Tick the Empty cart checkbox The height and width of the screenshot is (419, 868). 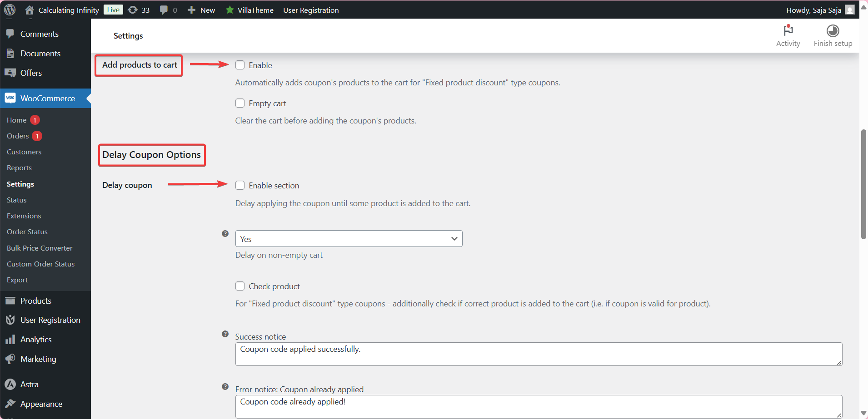coord(240,103)
